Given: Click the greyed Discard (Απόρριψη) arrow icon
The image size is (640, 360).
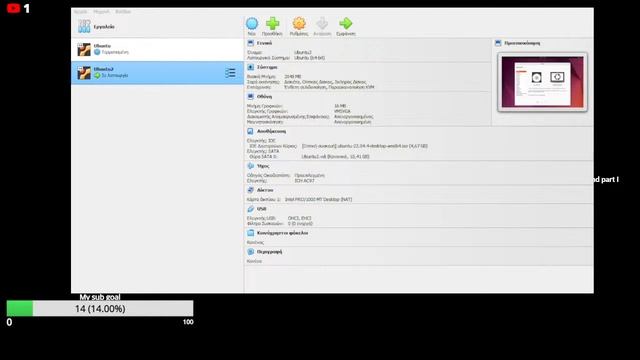Looking at the screenshot, I should click(x=322, y=24).
